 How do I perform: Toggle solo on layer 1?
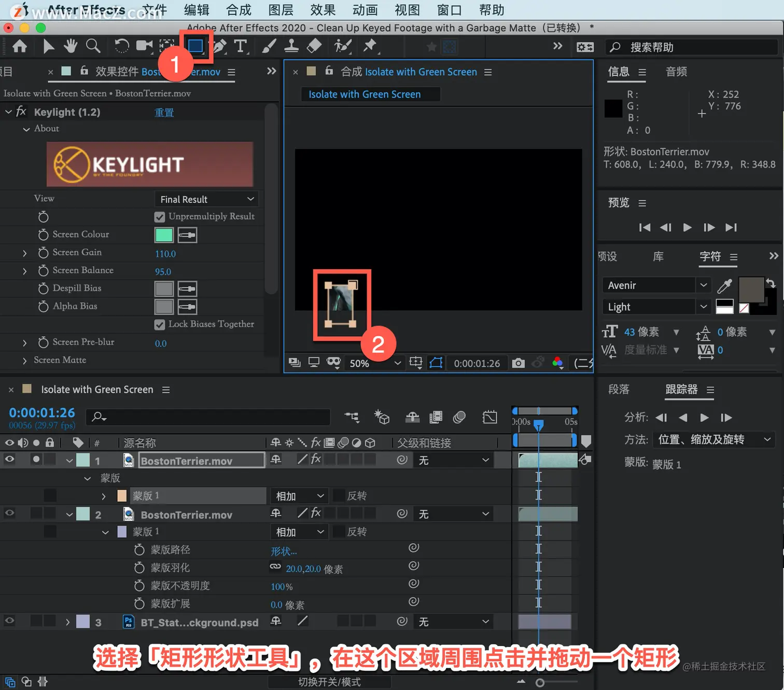pyautogui.click(x=36, y=459)
